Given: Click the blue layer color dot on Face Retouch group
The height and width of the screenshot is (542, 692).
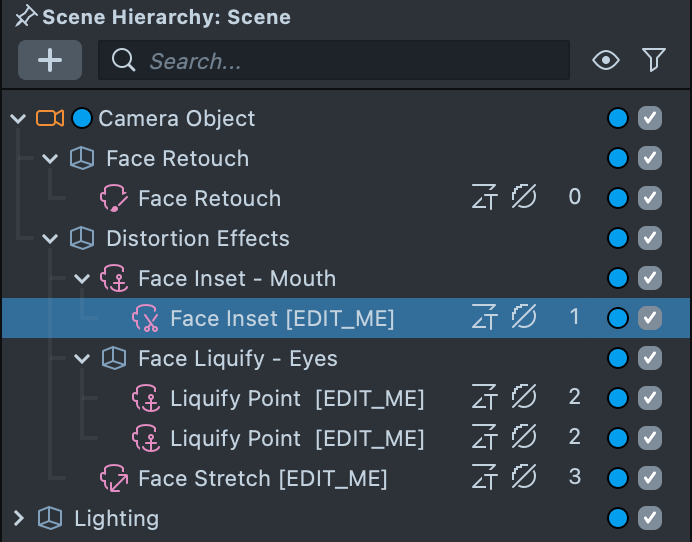Looking at the screenshot, I should click(618, 158).
